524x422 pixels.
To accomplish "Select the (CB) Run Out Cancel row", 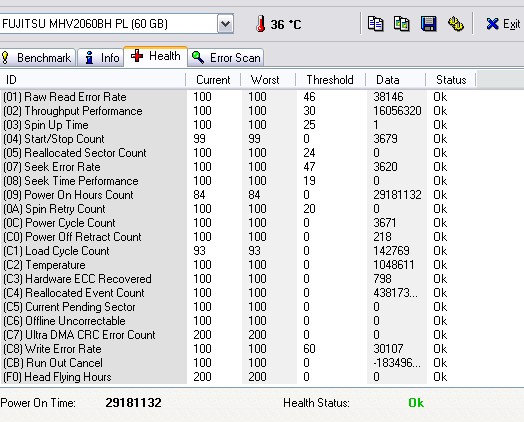I will tap(238, 364).
